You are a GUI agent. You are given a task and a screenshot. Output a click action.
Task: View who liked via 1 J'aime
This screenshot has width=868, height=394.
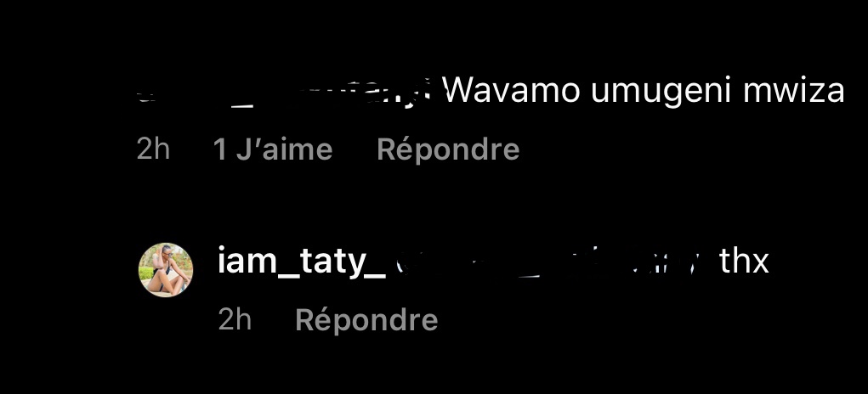(273, 149)
